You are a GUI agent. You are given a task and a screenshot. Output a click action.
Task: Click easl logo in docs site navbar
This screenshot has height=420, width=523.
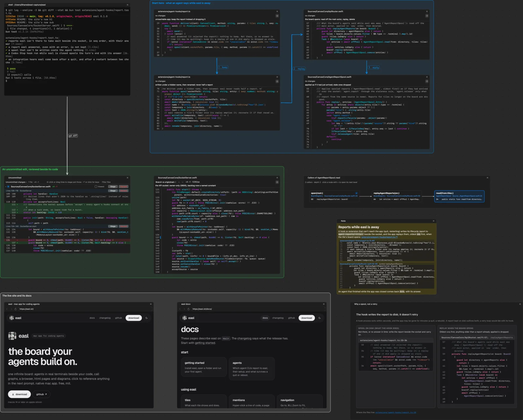coord(188,318)
